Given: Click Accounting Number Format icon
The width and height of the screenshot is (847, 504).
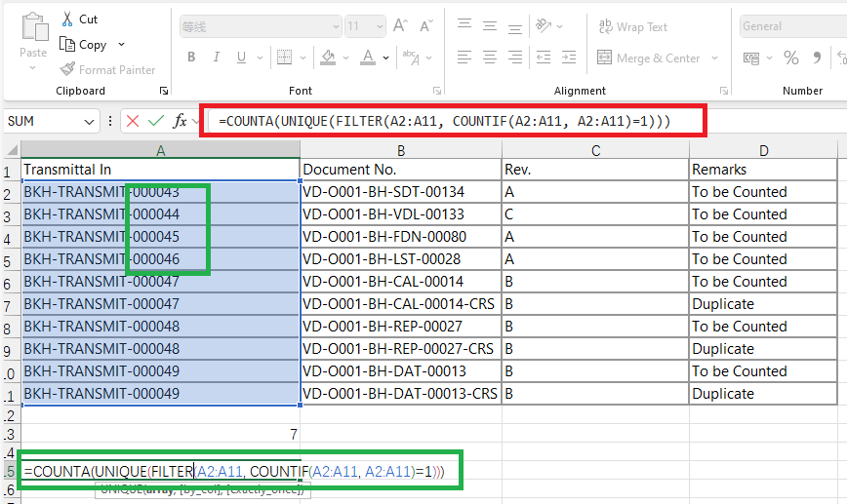Looking at the screenshot, I should pos(751,58).
